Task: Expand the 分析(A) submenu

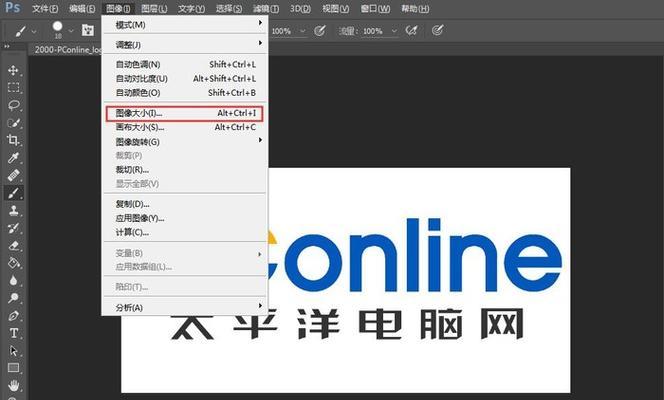Action: point(185,307)
